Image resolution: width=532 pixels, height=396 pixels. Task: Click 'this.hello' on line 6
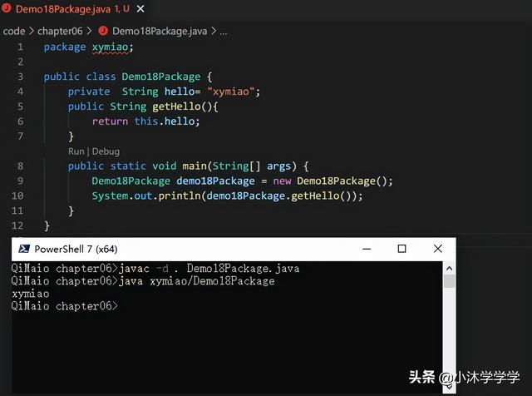(165, 121)
